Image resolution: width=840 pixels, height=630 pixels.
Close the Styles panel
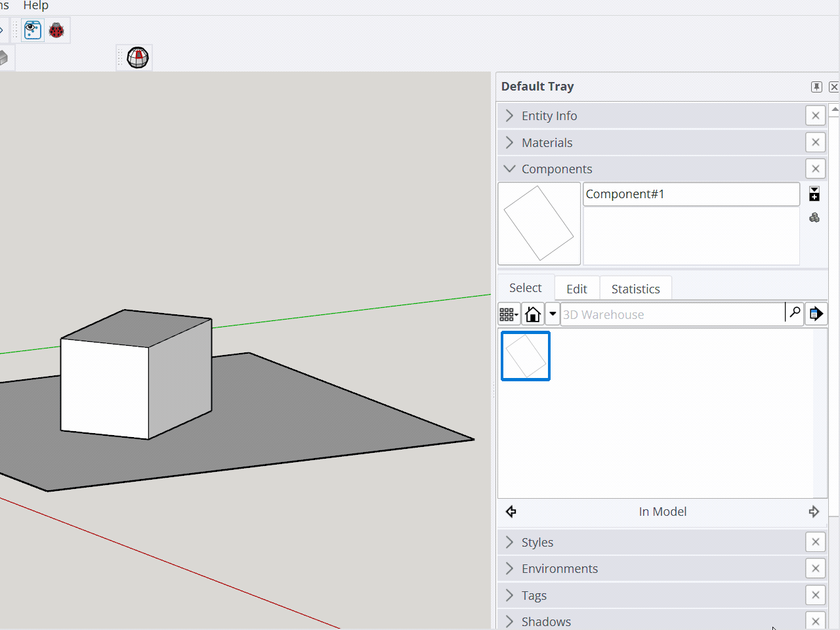coord(815,542)
